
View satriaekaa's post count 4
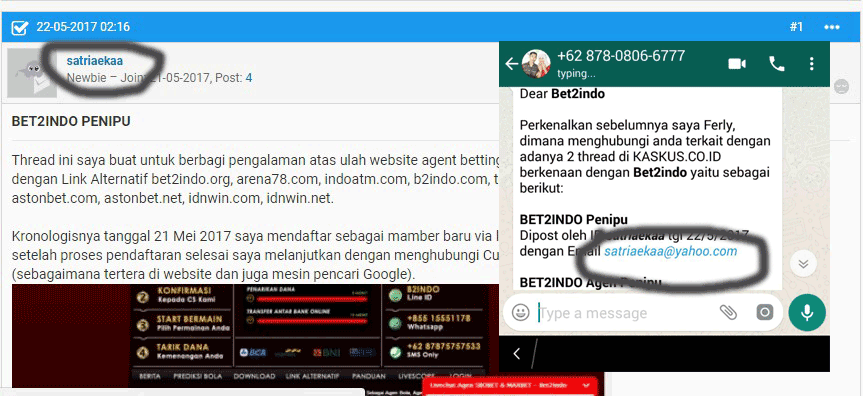pos(249,78)
